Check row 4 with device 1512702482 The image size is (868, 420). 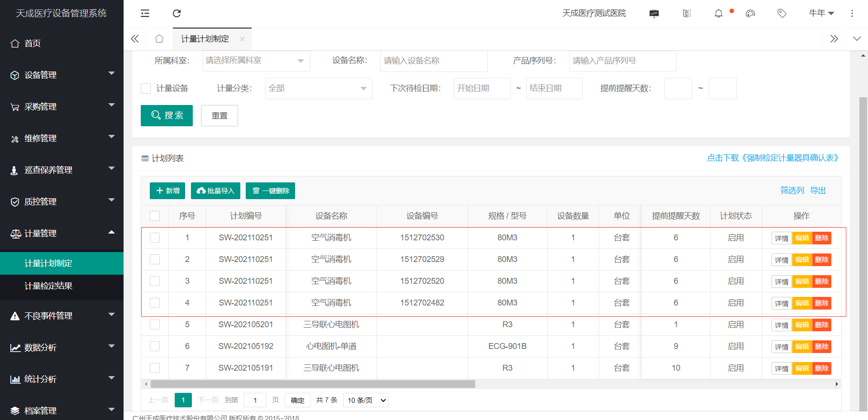coord(155,303)
